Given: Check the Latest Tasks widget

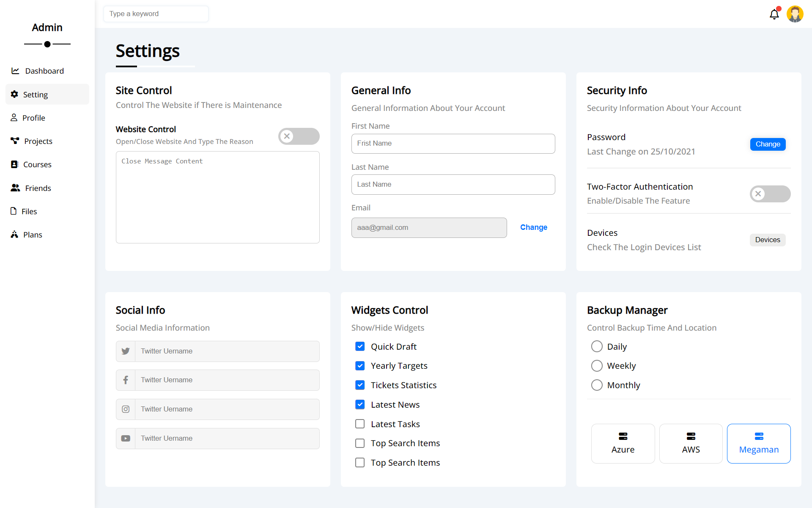Looking at the screenshot, I should [x=360, y=424].
